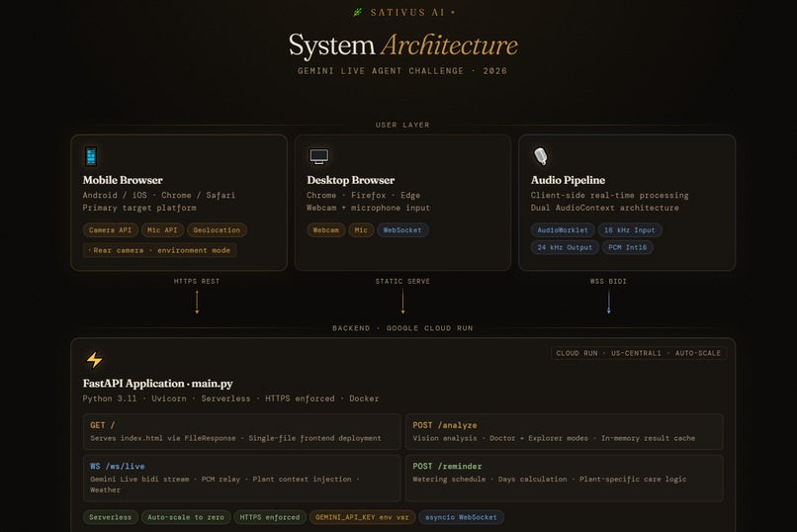Click the asyncio WebSocket tag
The image size is (797, 532).
tap(461, 517)
